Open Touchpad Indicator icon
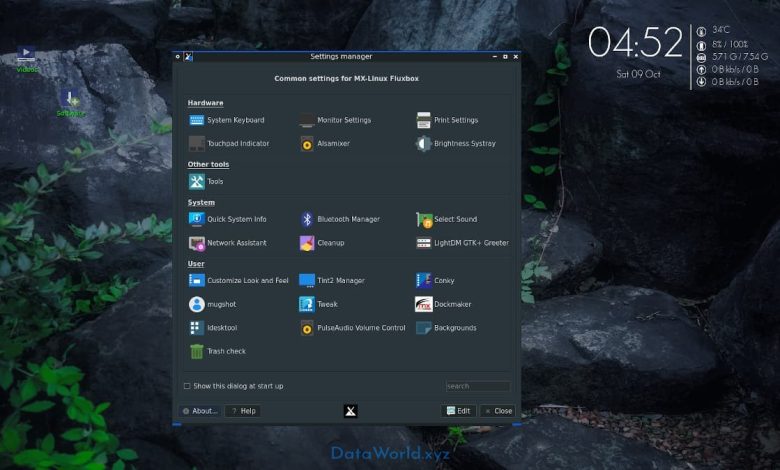The height and width of the screenshot is (470, 780). point(196,143)
